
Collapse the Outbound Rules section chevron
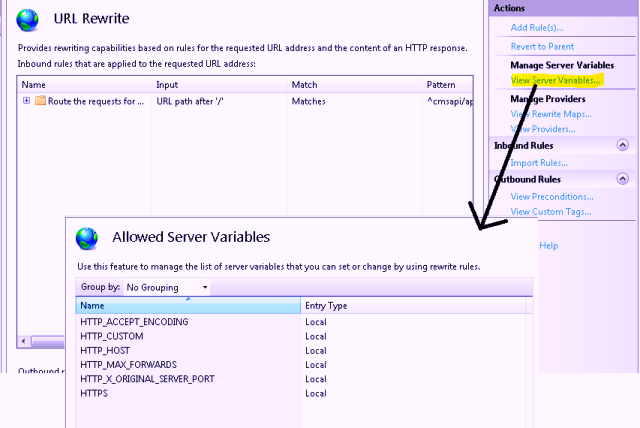(x=623, y=179)
